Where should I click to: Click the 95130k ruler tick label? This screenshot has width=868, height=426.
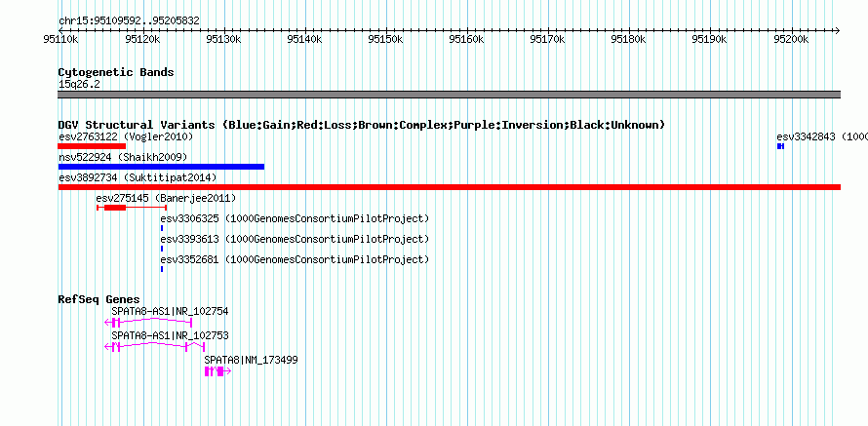click(x=223, y=39)
